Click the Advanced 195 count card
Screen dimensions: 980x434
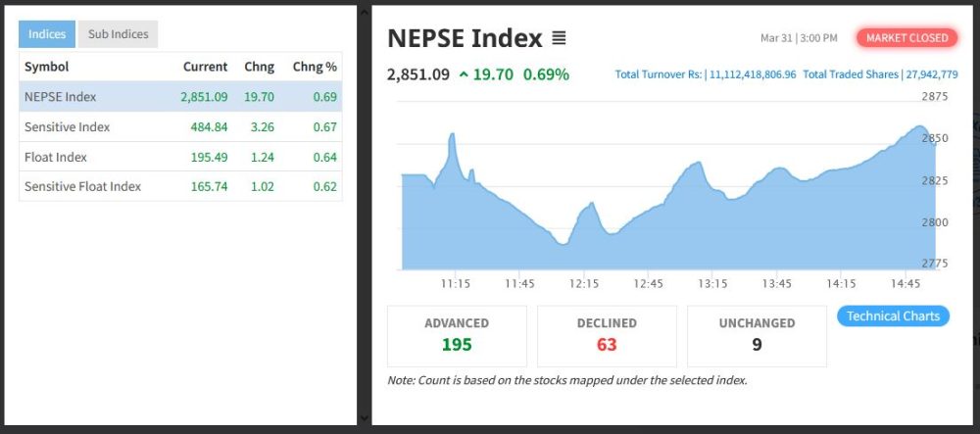(x=457, y=335)
